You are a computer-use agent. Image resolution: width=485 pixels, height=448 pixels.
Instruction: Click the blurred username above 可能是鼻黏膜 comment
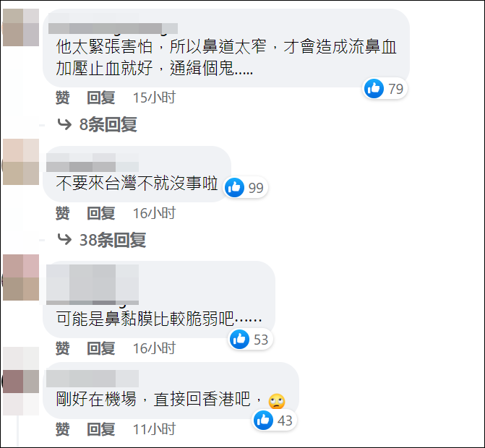coord(93,285)
